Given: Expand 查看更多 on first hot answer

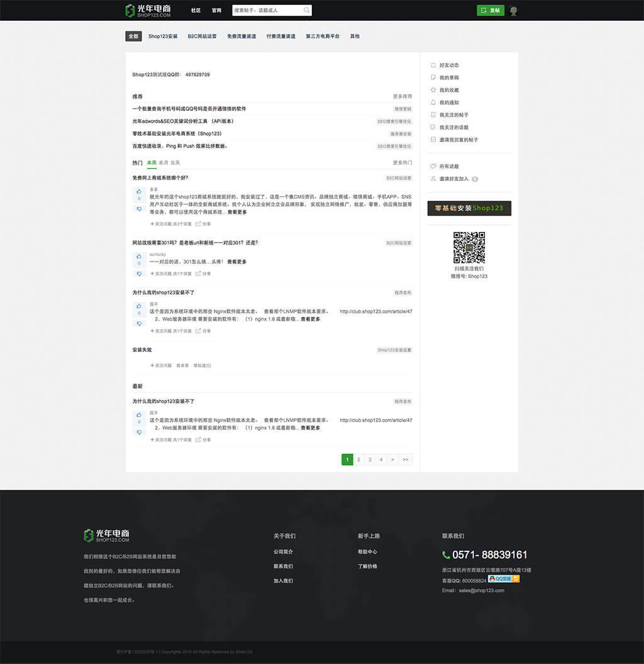Looking at the screenshot, I should (x=237, y=213).
